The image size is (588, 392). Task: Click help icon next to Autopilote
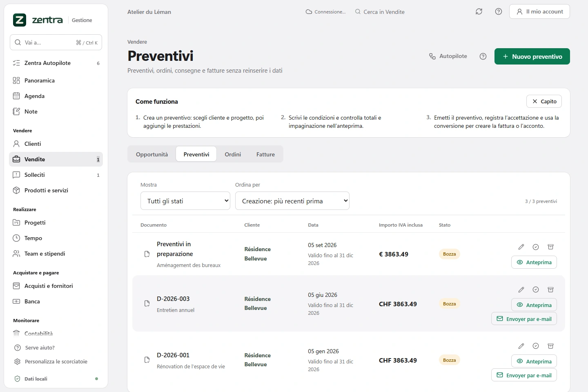tap(483, 56)
